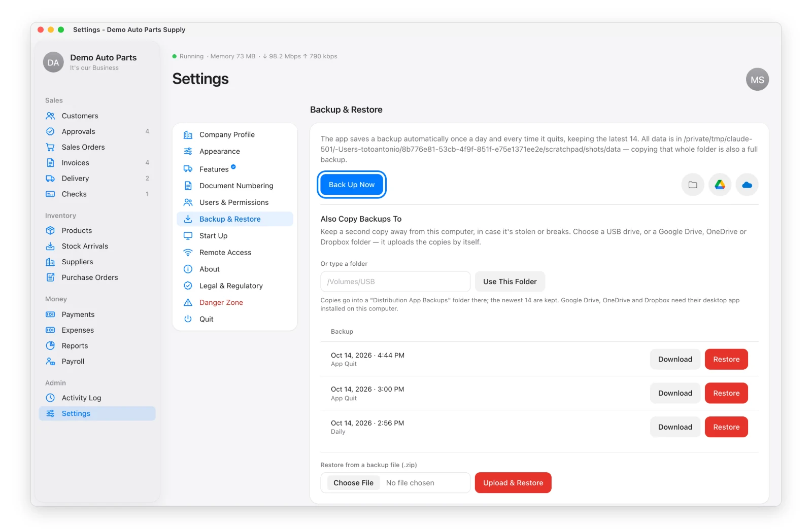Image resolution: width=812 pixels, height=529 pixels.
Task: Focus the /Volumes/USB folder path field
Action: coord(395,281)
